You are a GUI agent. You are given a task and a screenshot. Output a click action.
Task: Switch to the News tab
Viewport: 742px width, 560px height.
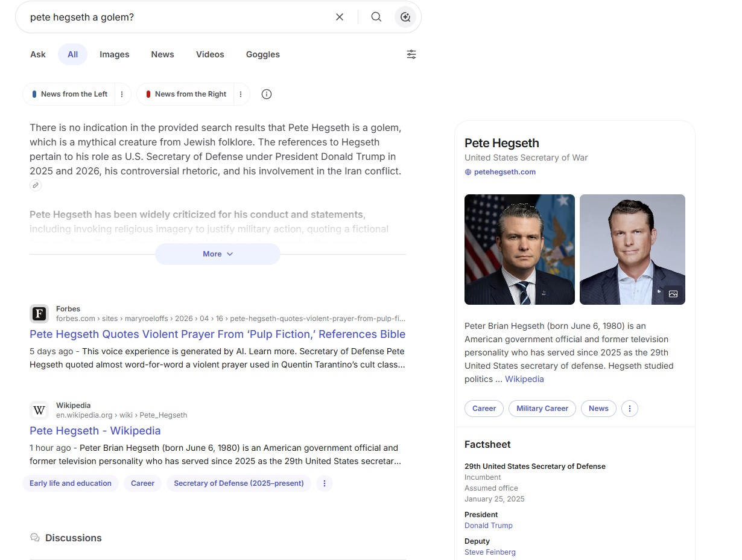(162, 54)
